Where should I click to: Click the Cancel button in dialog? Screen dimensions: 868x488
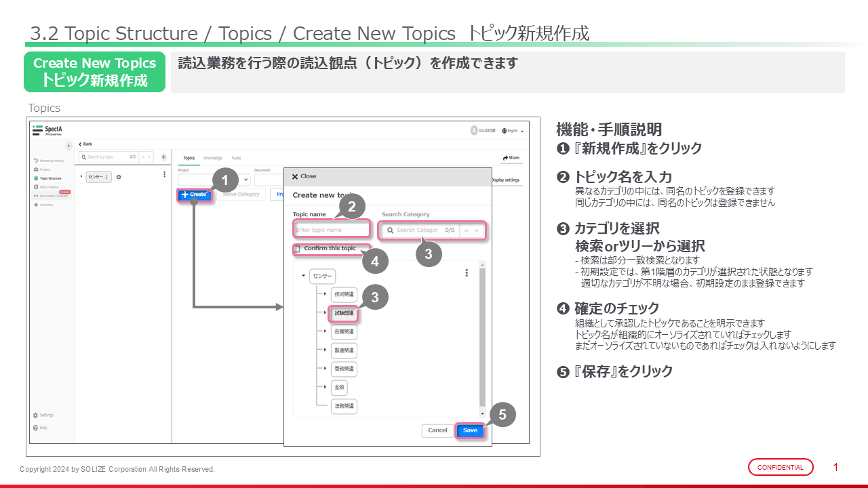[437, 430]
